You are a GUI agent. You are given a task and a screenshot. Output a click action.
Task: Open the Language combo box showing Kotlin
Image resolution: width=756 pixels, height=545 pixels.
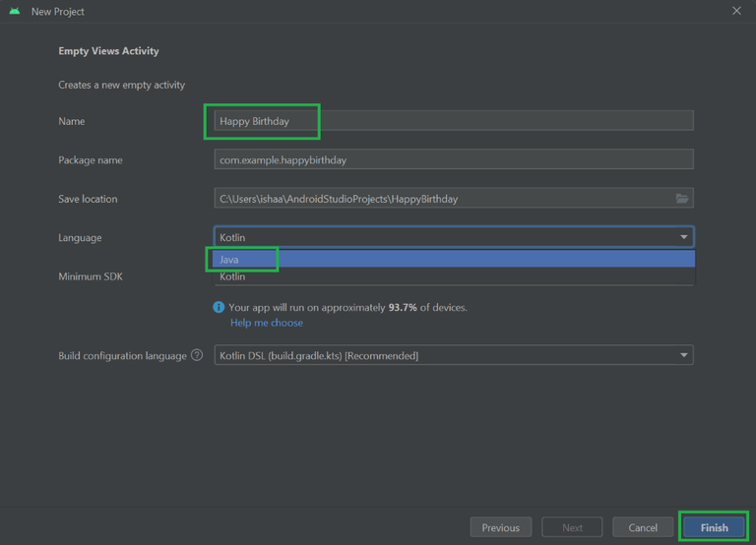click(453, 237)
